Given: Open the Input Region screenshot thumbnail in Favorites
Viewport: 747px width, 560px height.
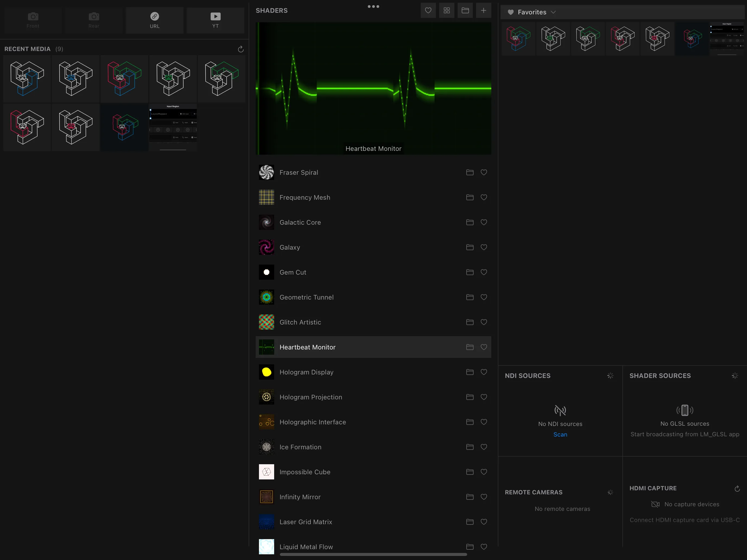Looking at the screenshot, I should tap(727, 39).
